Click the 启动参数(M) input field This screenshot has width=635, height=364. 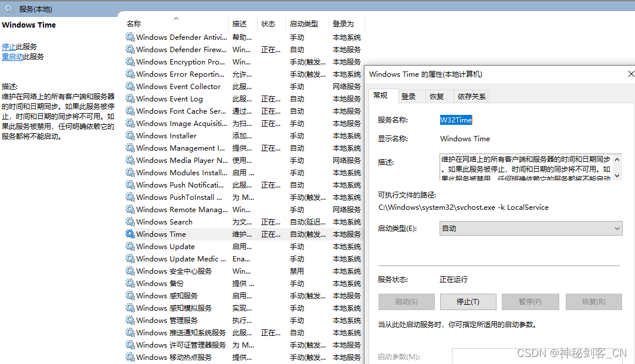tap(543, 356)
